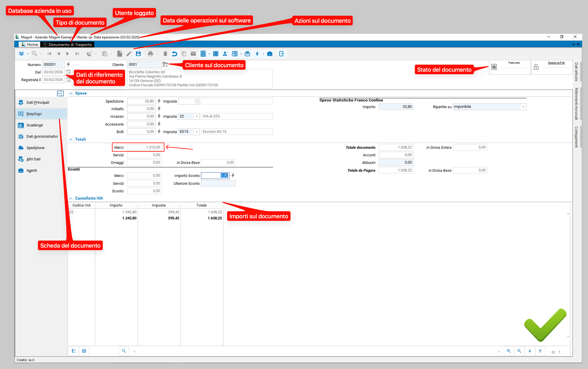Click the zoom in icon below grid
Screen dimensions: 588x369
(509, 351)
